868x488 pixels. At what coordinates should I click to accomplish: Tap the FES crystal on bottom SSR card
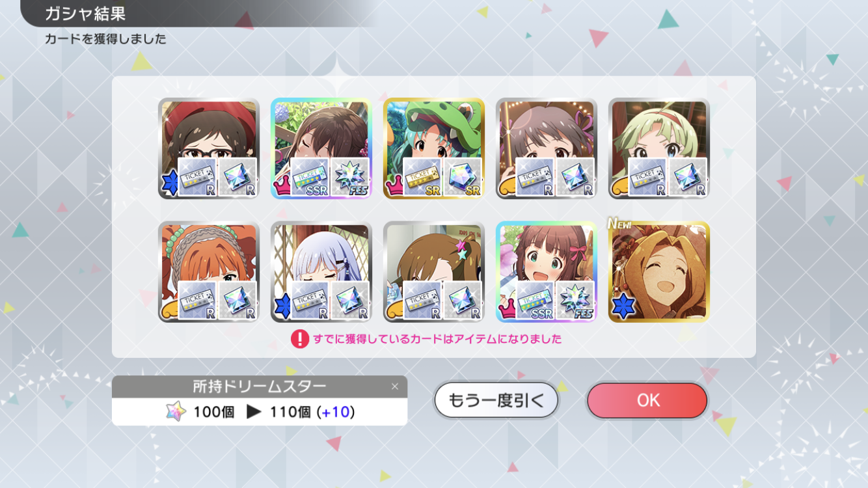576,301
